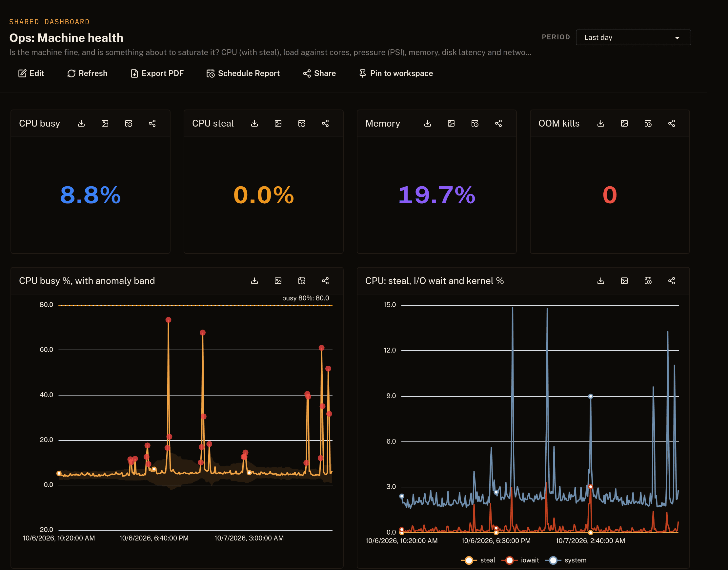The width and height of the screenshot is (728, 570).
Task: Schedule report for CPU busy % anomaly chart
Action: 302,281
